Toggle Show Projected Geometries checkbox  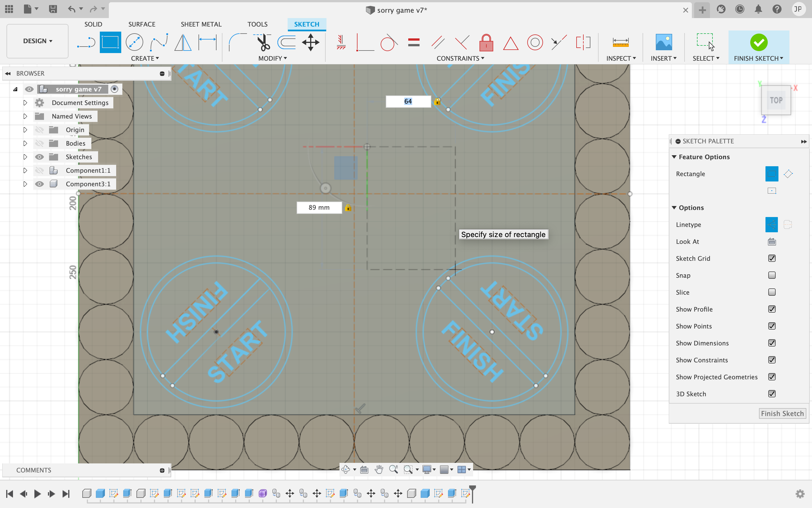772,377
